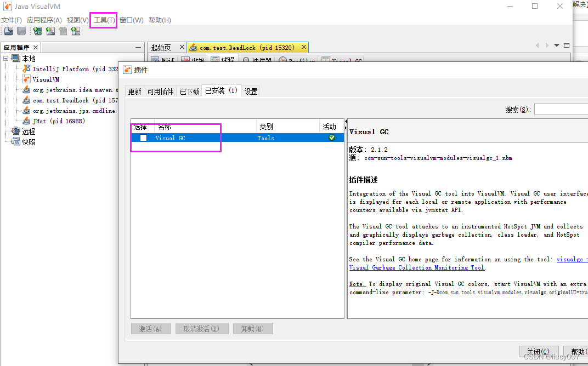Sort by the 名称 column header
This screenshot has width=588, height=366.
click(x=206, y=127)
